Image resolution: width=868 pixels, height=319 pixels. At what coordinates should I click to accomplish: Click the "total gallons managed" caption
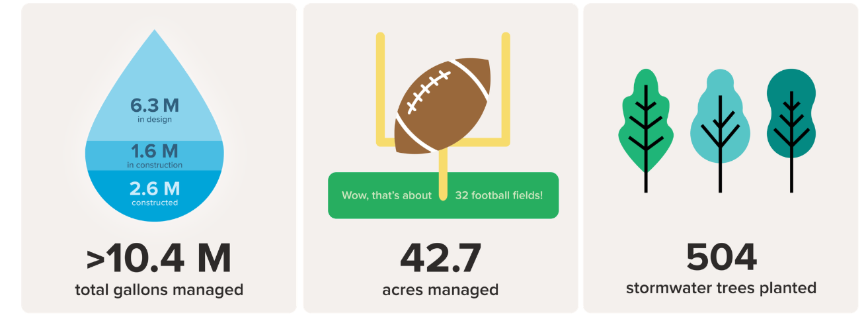[159, 290]
